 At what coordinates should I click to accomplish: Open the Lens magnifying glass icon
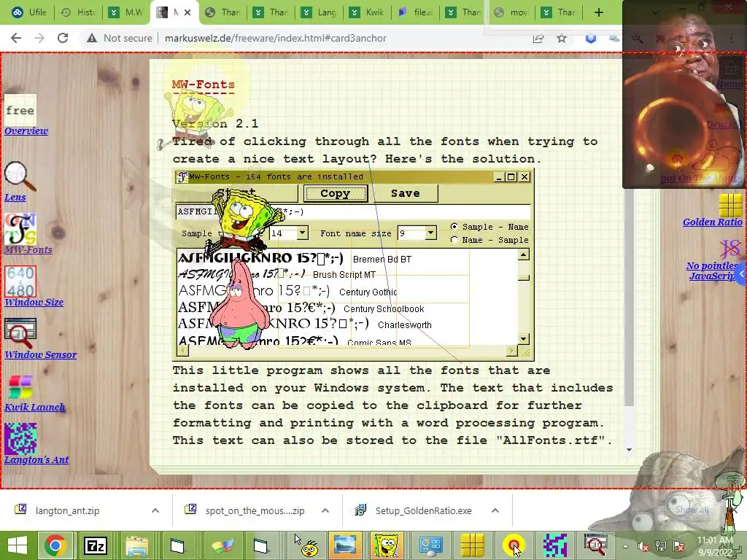[x=20, y=176]
